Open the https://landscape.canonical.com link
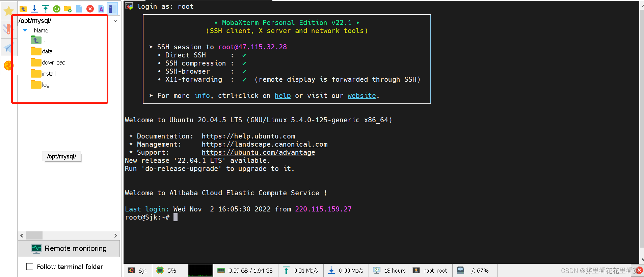The width and height of the screenshot is (644, 277). pyautogui.click(x=265, y=144)
